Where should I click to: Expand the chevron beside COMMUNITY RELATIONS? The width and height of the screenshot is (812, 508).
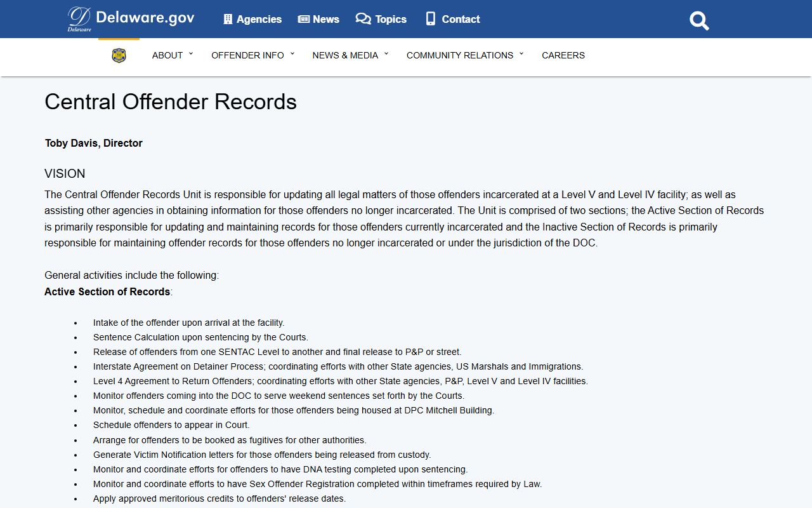(x=521, y=54)
